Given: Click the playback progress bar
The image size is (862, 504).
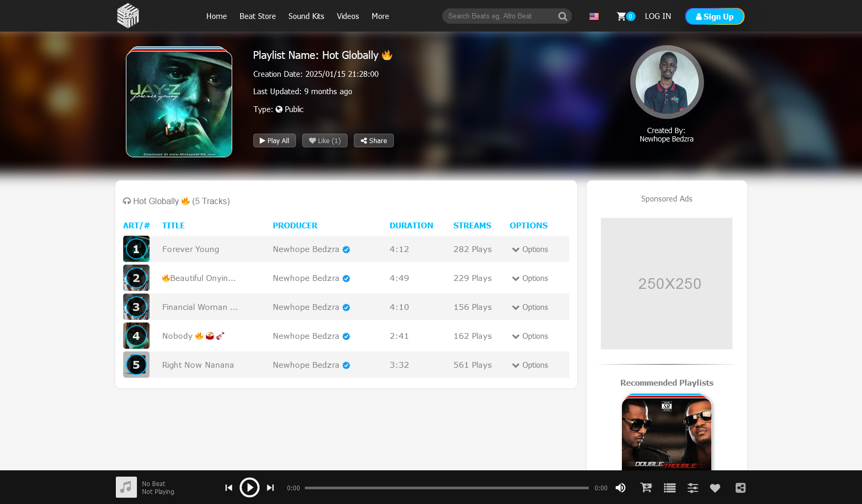Looking at the screenshot, I should (446, 488).
